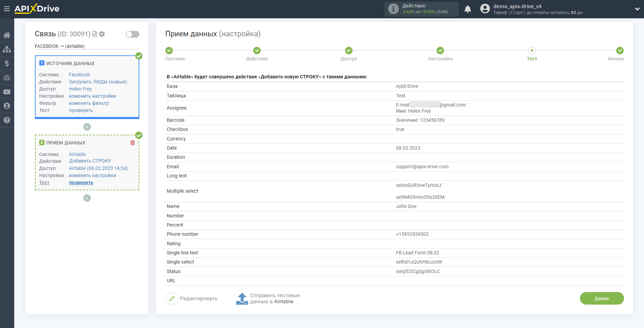Open the briefcase icon in sidebar

point(7,78)
